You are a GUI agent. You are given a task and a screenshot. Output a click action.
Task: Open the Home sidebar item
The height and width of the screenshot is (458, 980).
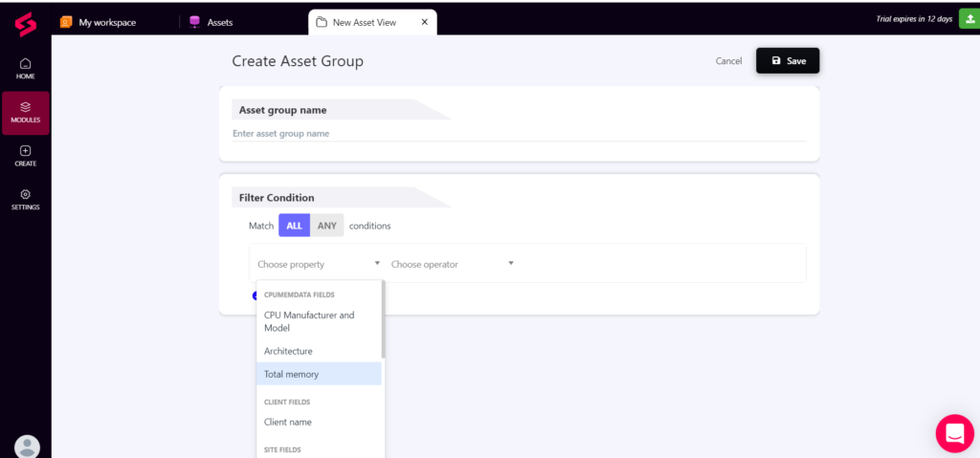(26, 69)
